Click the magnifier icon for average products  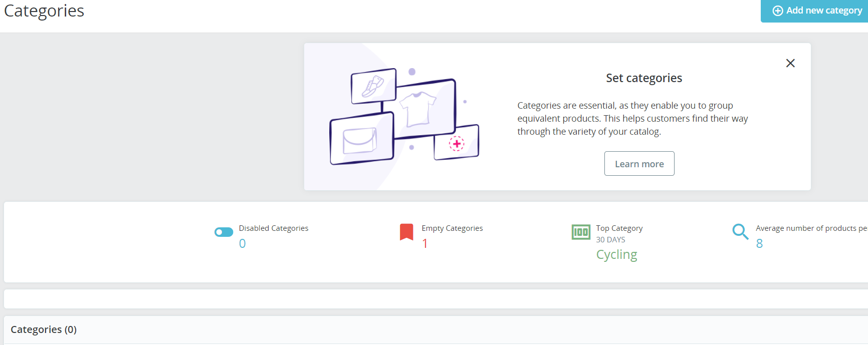click(x=740, y=231)
